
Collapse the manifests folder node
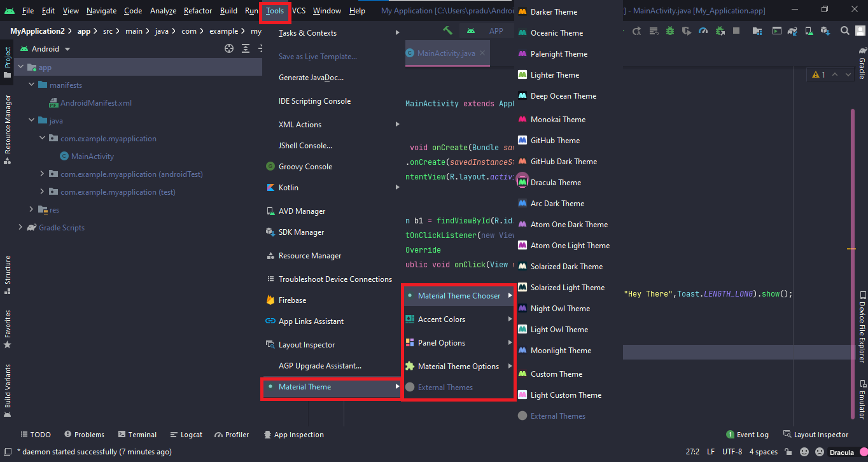click(x=31, y=85)
